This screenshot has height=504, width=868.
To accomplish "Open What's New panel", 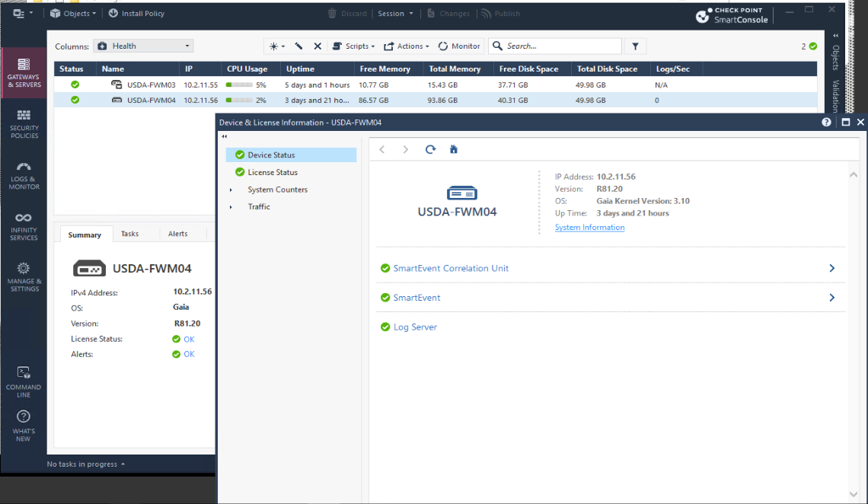I will point(24,426).
